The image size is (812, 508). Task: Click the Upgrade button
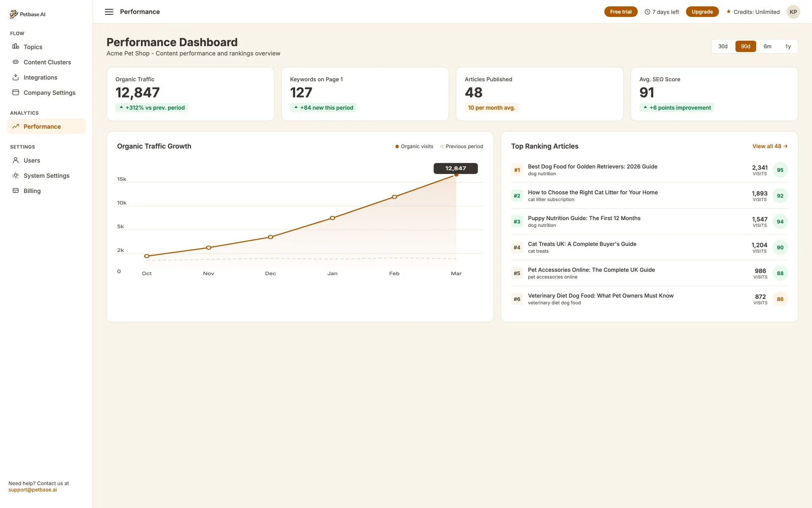(702, 12)
